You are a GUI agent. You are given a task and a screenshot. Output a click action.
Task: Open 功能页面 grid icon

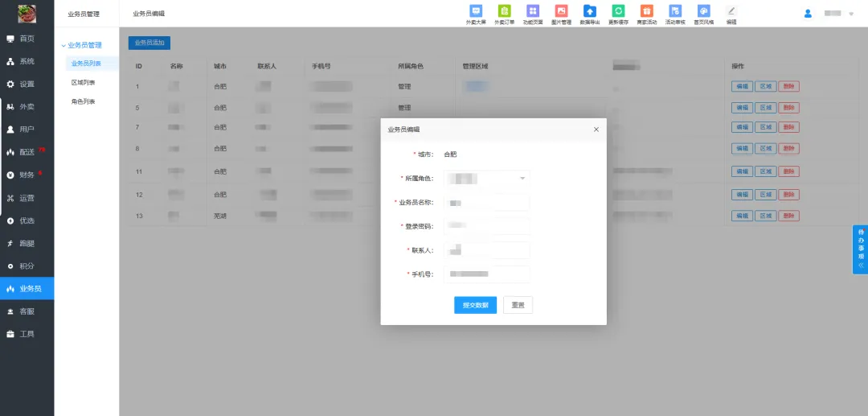532,11
